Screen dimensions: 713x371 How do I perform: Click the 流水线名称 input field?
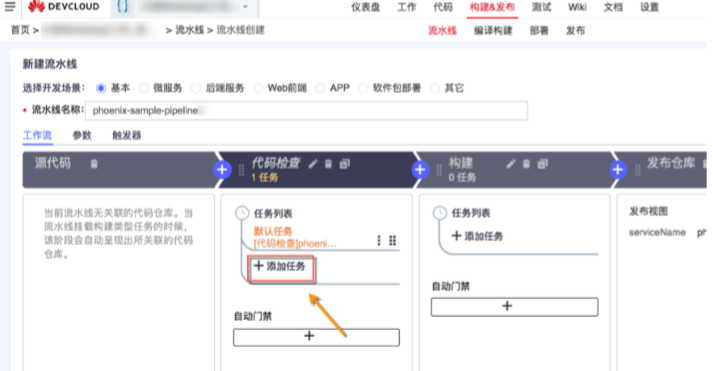(x=306, y=110)
